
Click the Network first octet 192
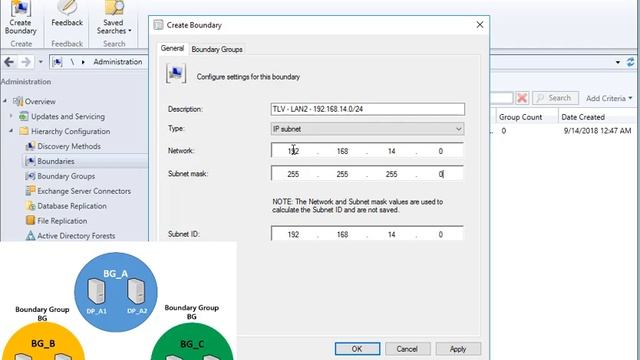coord(293,151)
